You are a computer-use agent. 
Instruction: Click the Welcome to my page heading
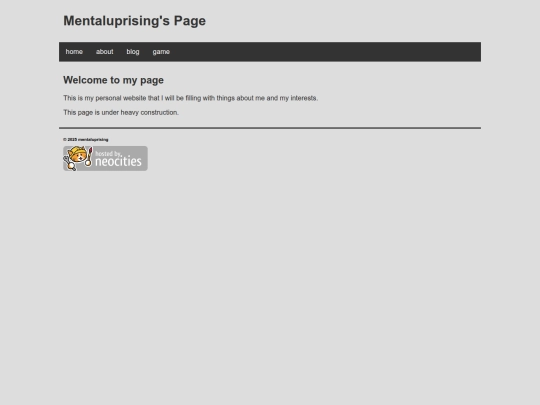click(x=113, y=80)
